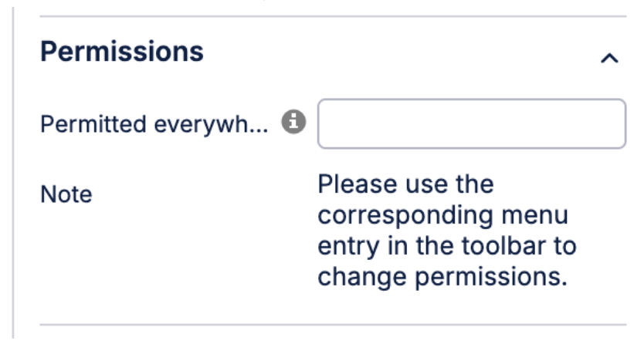644x344 pixels.
Task: Click the info icon beside Permitted everywhere
Action: coord(293,122)
